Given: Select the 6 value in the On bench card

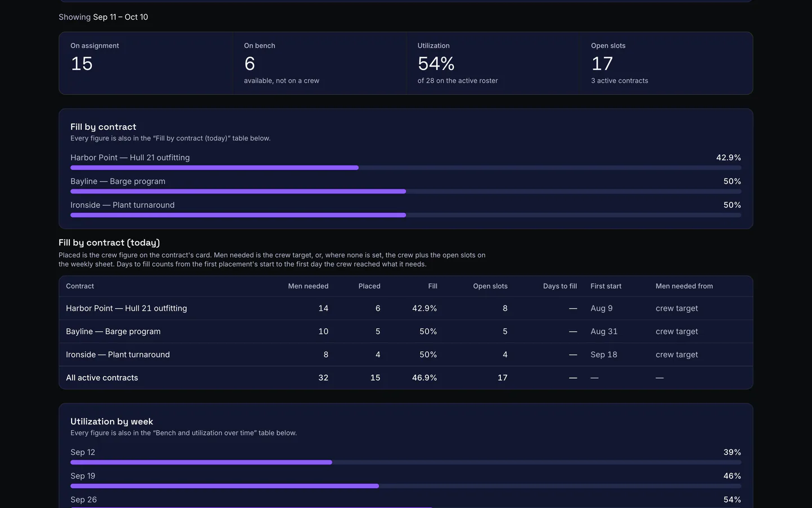Looking at the screenshot, I should click(250, 64).
